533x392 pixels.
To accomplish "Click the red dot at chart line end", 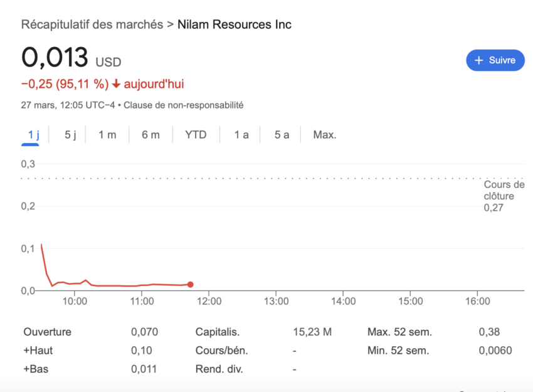I will (x=191, y=285).
